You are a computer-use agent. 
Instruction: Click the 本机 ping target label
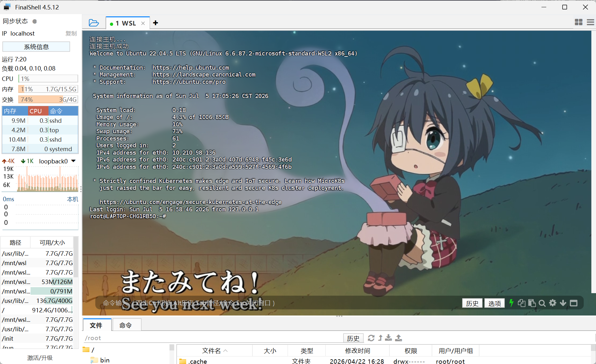[x=72, y=199]
